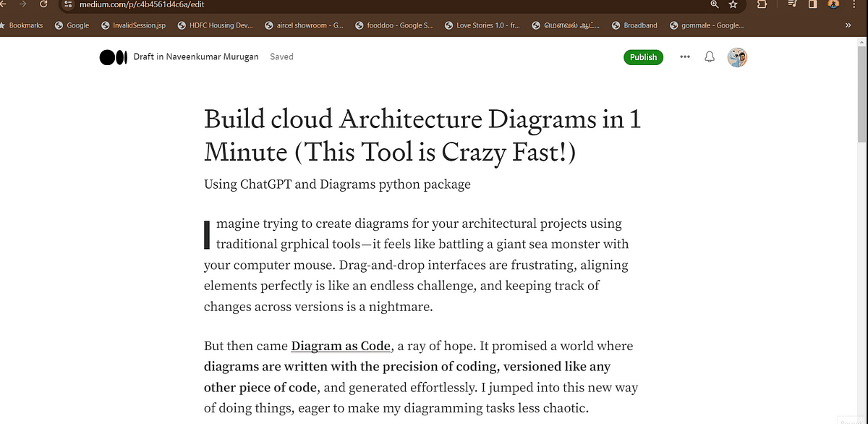Open the browser extensions puzzle icon
Viewport: 868px width, 424px height.
[762, 4]
